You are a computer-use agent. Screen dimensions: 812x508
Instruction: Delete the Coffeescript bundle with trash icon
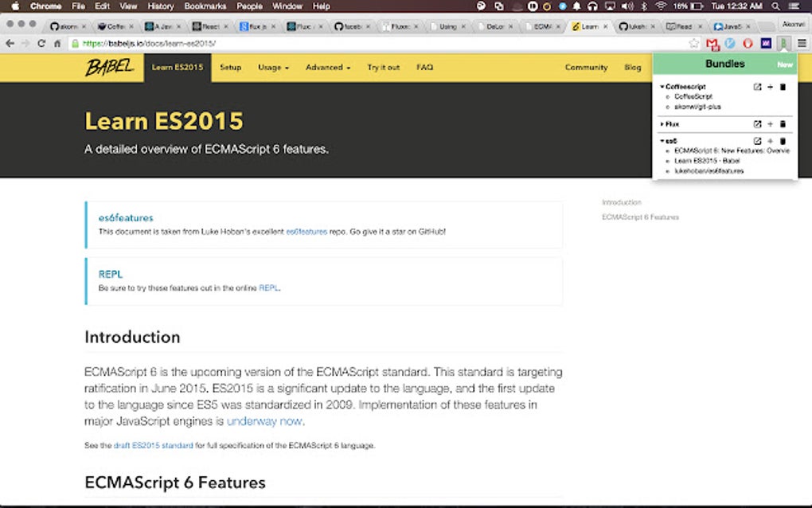coord(782,87)
